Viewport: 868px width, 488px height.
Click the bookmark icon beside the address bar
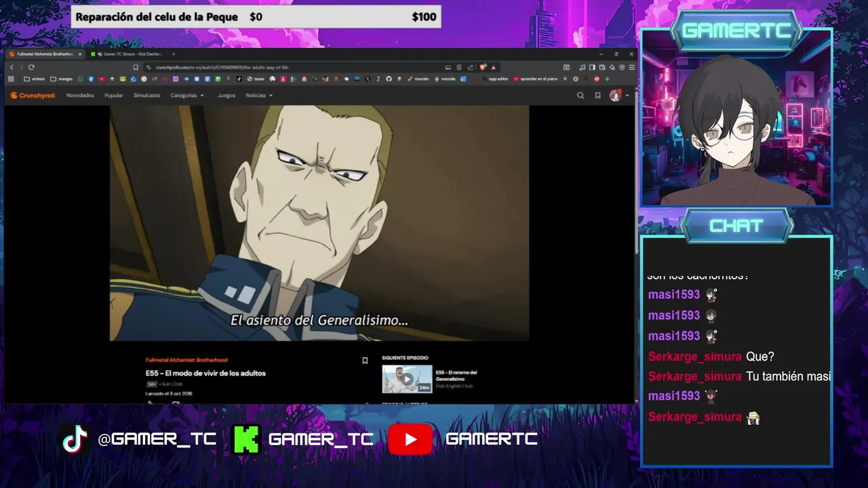[x=136, y=67]
